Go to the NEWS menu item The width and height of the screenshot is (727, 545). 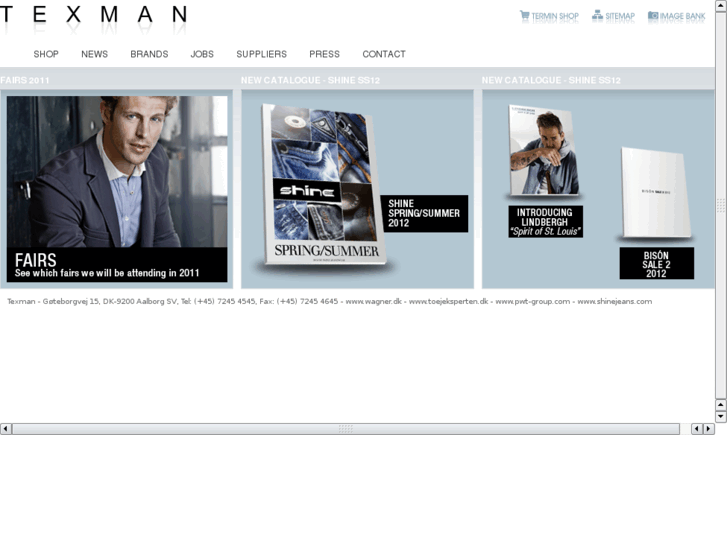(95, 54)
